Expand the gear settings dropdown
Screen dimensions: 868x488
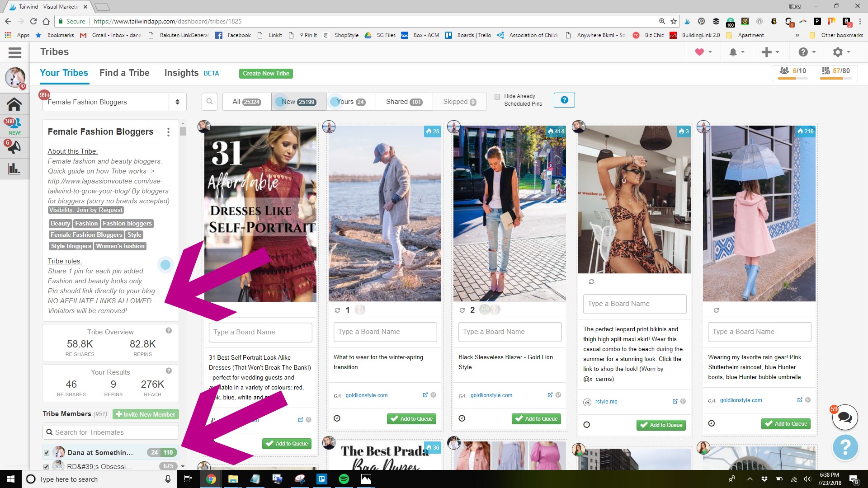click(x=842, y=52)
